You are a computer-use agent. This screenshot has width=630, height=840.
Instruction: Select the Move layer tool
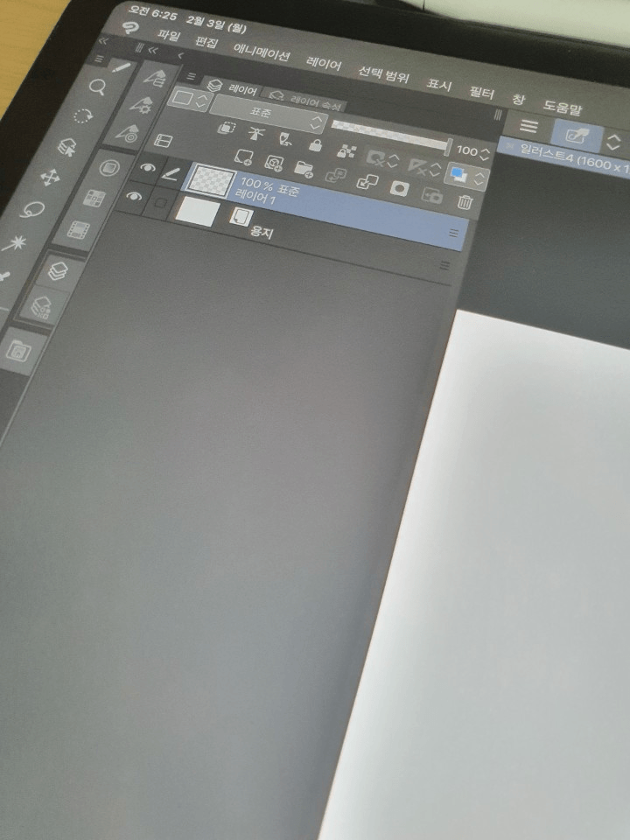[x=51, y=178]
